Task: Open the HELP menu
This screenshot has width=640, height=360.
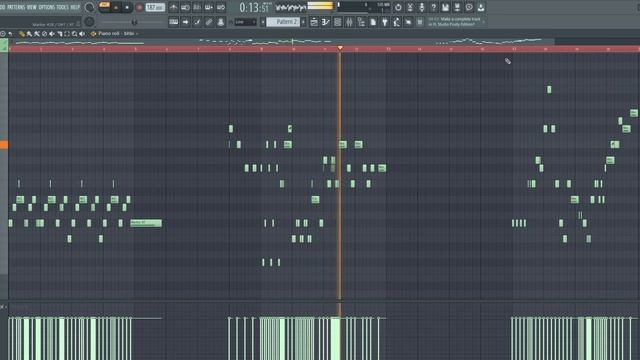Action: (x=75, y=7)
